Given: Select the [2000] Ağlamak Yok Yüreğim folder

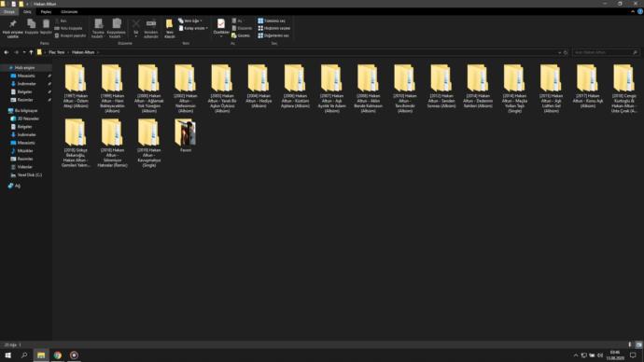Looking at the screenshot, I should [148, 89].
